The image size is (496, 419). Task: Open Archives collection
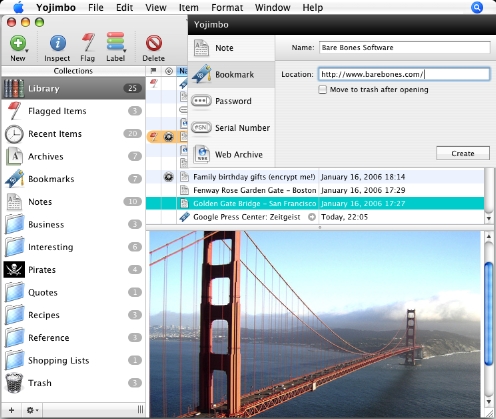click(73, 156)
